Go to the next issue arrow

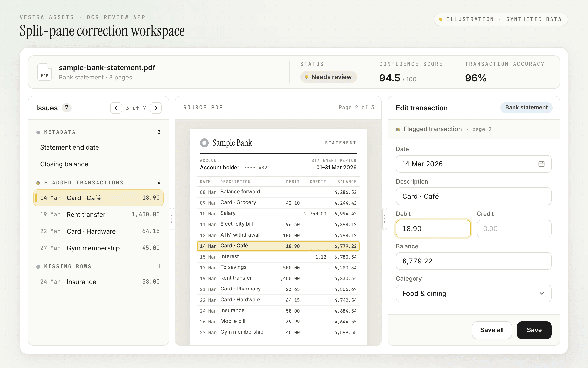click(x=156, y=108)
